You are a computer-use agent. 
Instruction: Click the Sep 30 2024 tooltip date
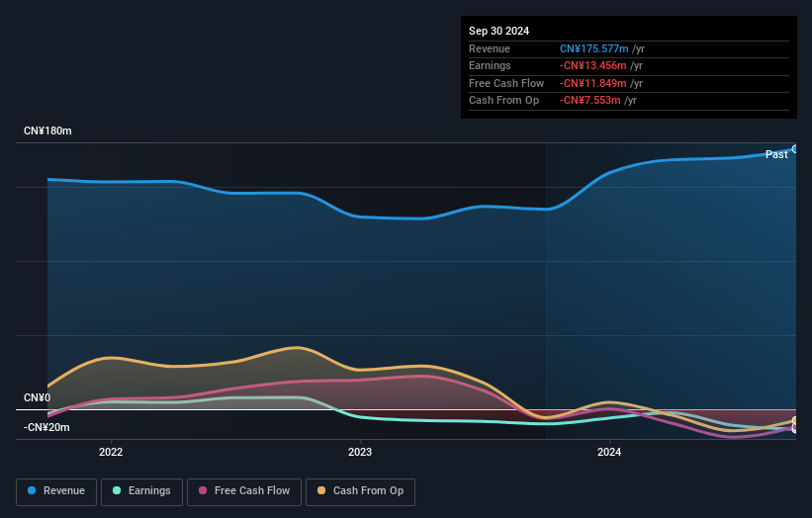point(498,31)
